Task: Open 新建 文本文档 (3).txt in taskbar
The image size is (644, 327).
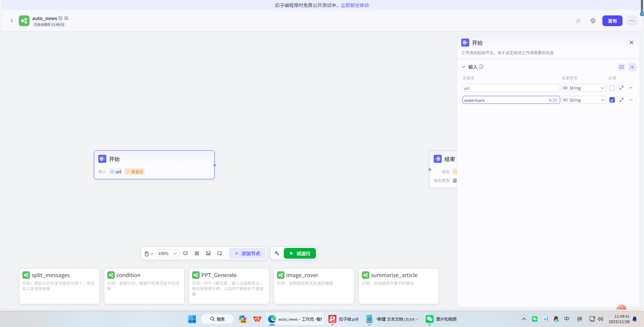Action: click(392, 319)
